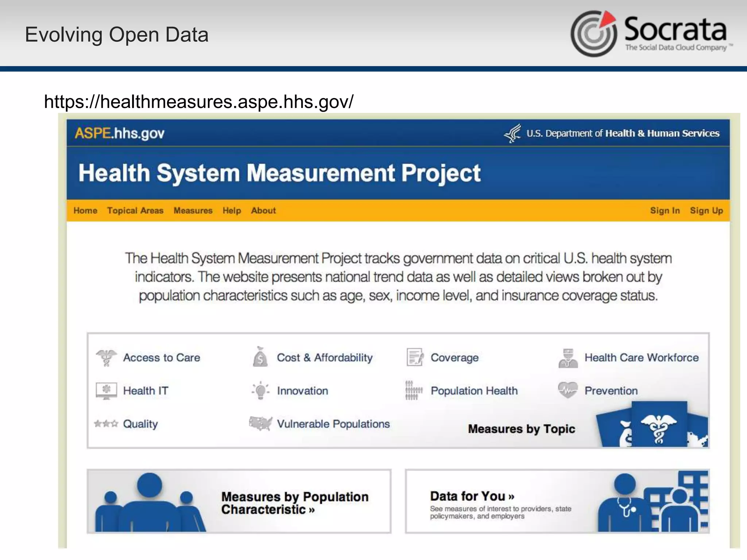Click the lightbulb Innovation icon
This screenshot has height=560, width=747.
pos(260,390)
